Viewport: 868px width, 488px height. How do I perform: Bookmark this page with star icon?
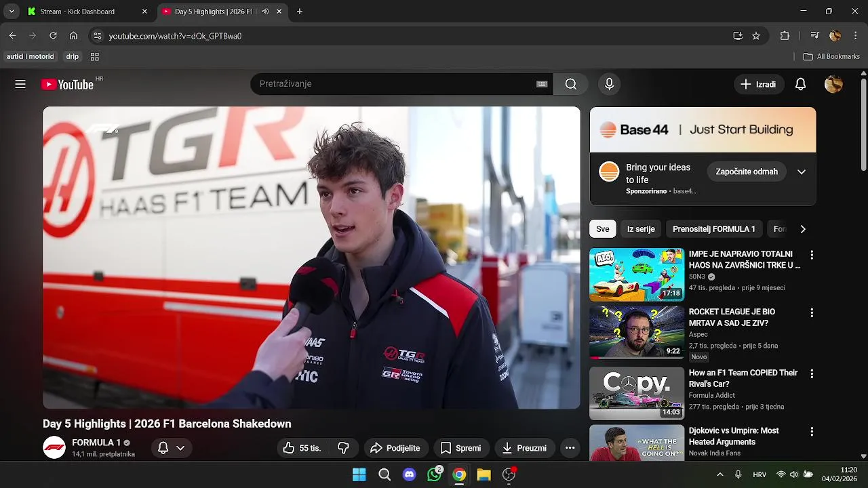click(x=756, y=36)
